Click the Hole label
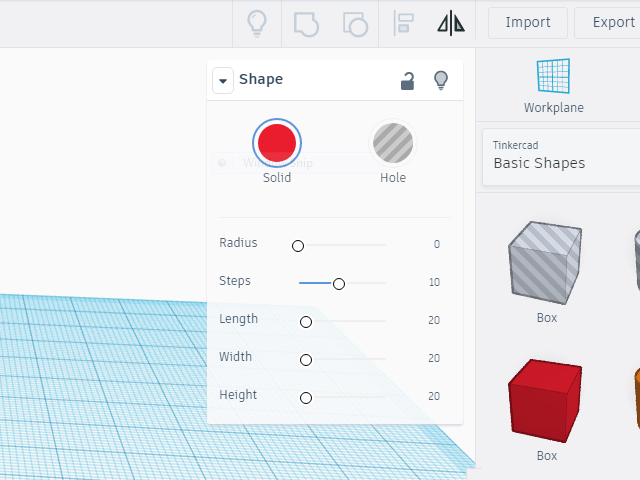This screenshot has width=640, height=480. coord(393,178)
